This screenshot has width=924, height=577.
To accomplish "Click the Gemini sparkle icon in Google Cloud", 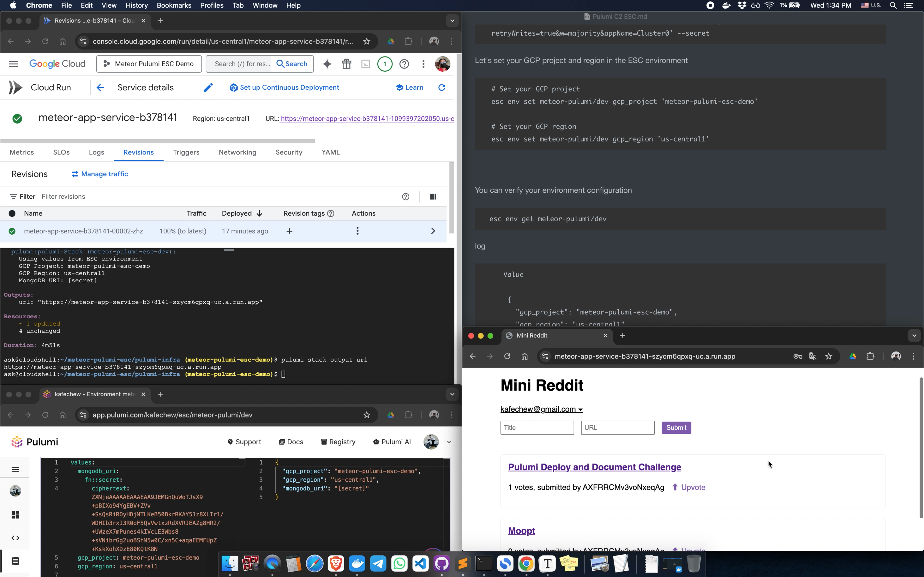I will 327,64.
